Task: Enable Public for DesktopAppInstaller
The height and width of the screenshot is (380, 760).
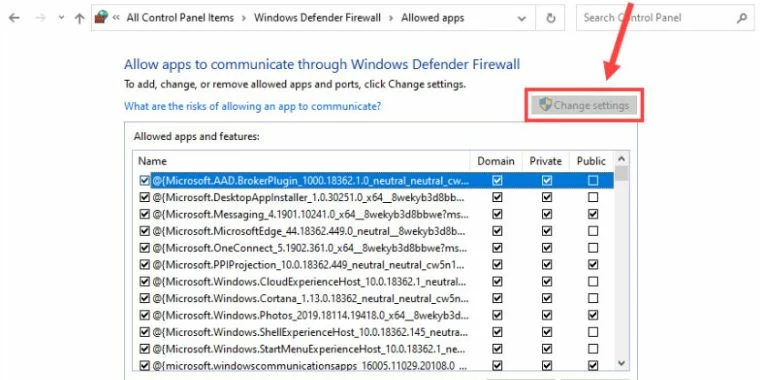Action: 593,198
